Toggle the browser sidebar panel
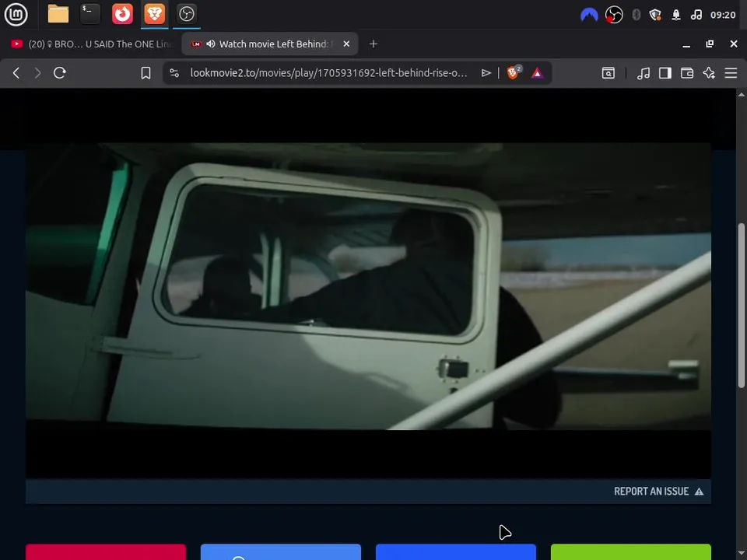This screenshot has width=747, height=560. [665, 73]
